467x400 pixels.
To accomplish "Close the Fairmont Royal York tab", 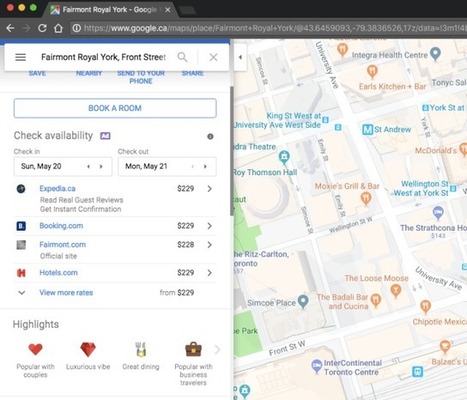I will click(x=168, y=10).
